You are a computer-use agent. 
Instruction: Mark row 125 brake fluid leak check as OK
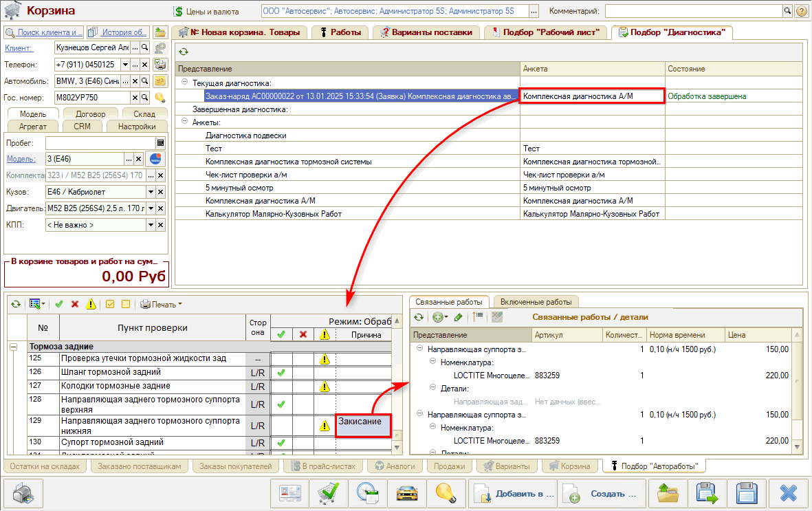[x=281, y=359]
